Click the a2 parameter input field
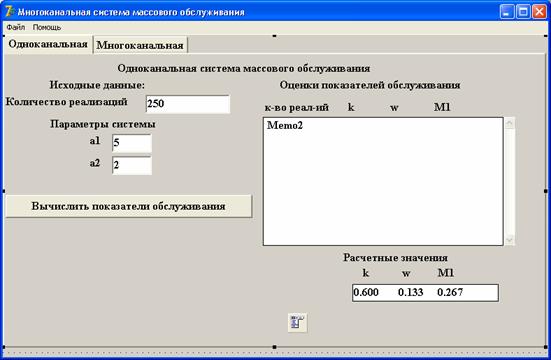The height and width of the screenshot is (360, 551). 132,165
